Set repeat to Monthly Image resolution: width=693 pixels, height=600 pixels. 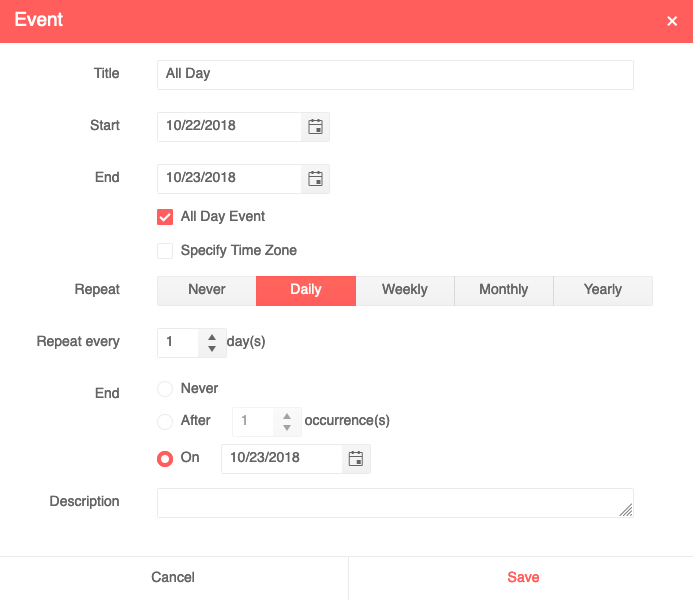tap(504, 291)
